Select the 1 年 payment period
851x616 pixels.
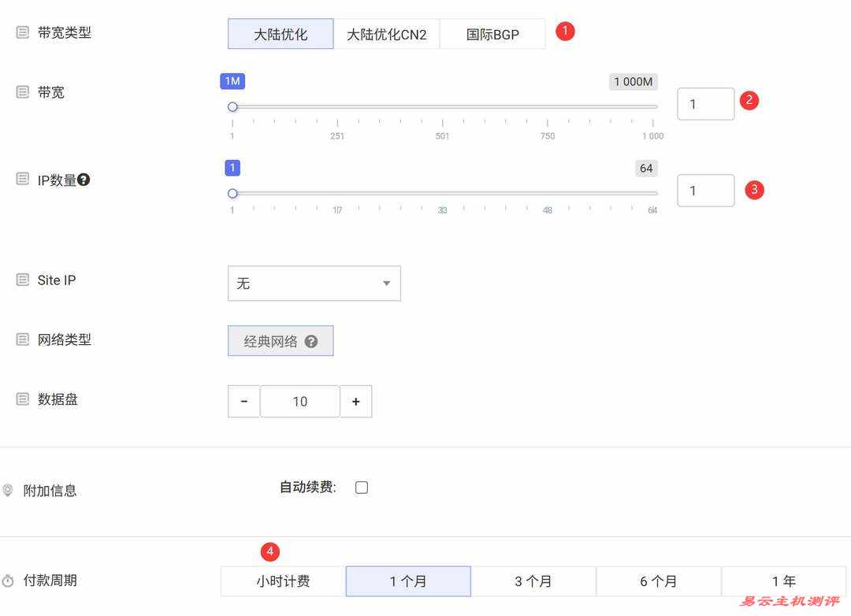[x=784, y=581]
